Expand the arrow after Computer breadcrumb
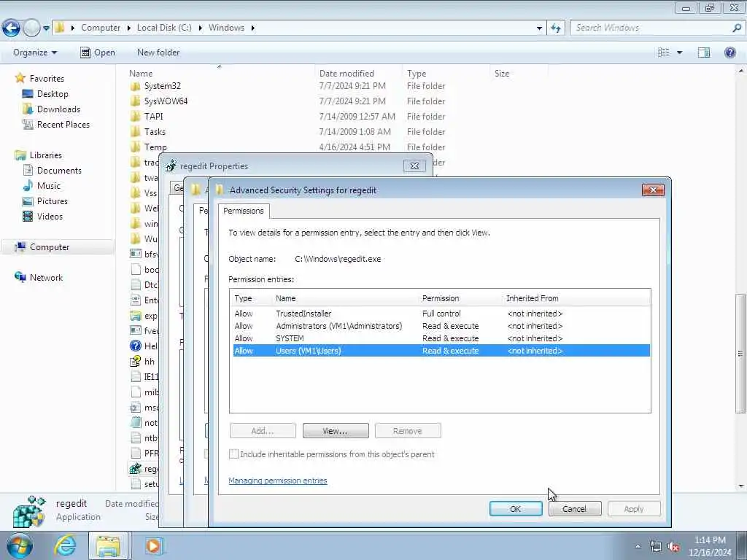Image resolution: width=747 pixels, height=560 pixels. [x=128, y=28]
